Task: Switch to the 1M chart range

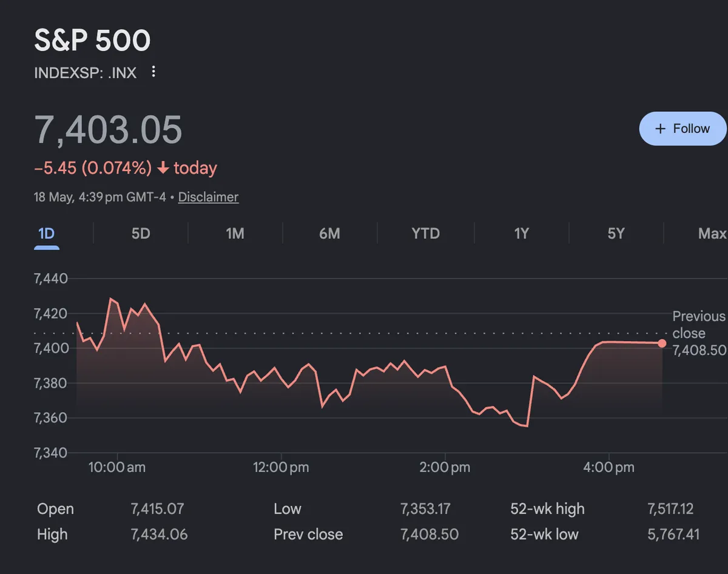Action: tap(235, 234)
